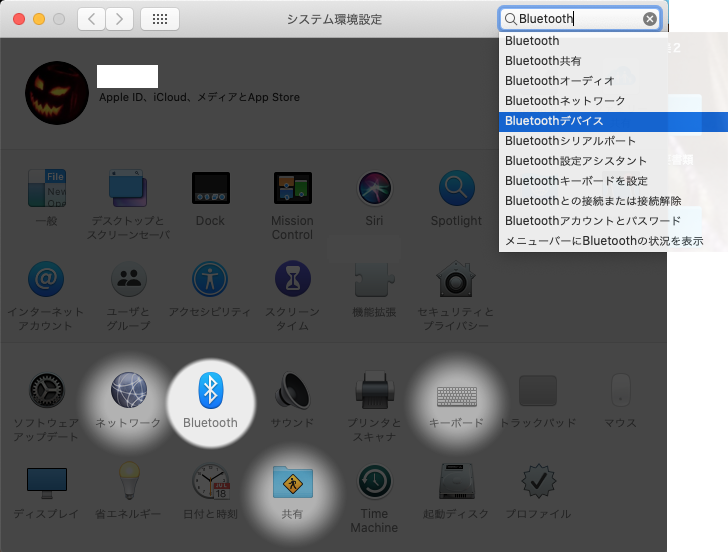
Task: Select メニューバーにBluetoothの状況を表示 suggestion
Action: [603, 241]
